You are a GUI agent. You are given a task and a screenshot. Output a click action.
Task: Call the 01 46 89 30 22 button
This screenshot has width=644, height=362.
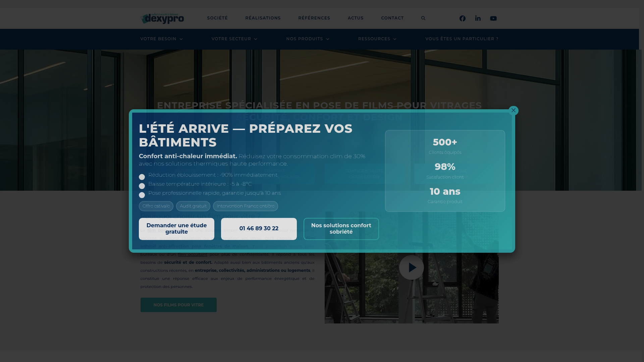[x=259, y=229]
